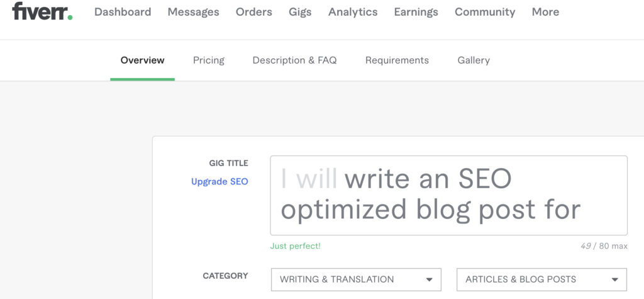This screenshot has height=299, width=644.
Task: Click the Upgrade SEO link
Action: [219, 181]
